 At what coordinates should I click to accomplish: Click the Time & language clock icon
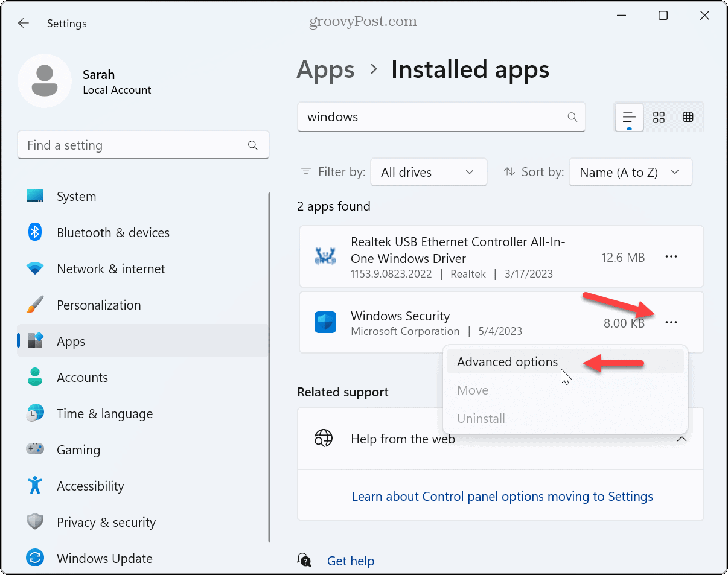tap(35, 413)
